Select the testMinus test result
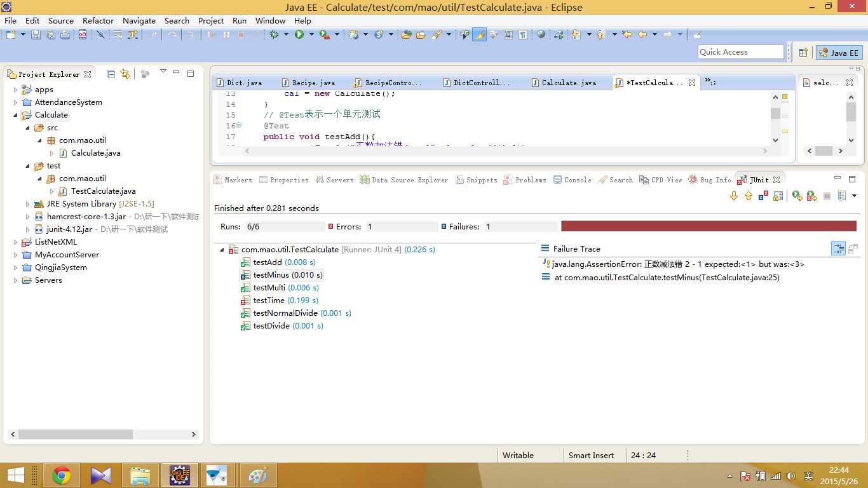 (x=281, y=275)
